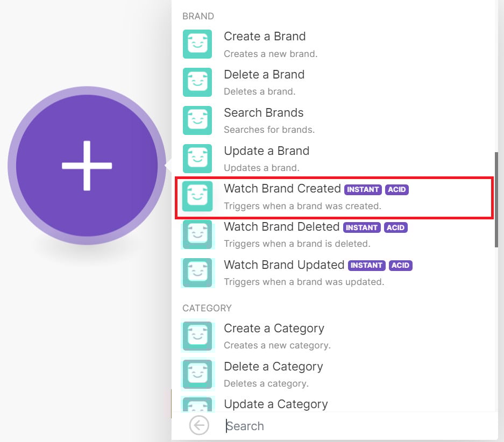This screenshot has width=504, height=442.
Task: Select the Create a Category module icon
Action: pyautogui.click(x=197, y=336)
